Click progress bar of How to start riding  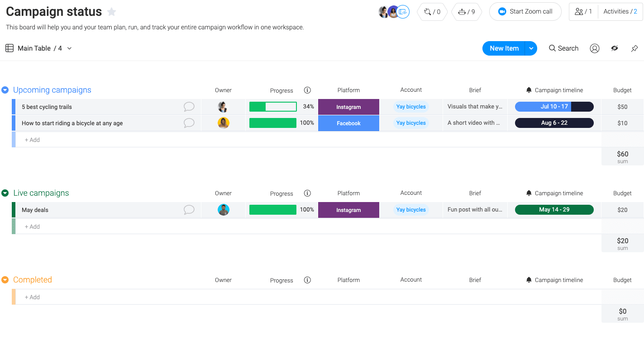coord(273,123)
